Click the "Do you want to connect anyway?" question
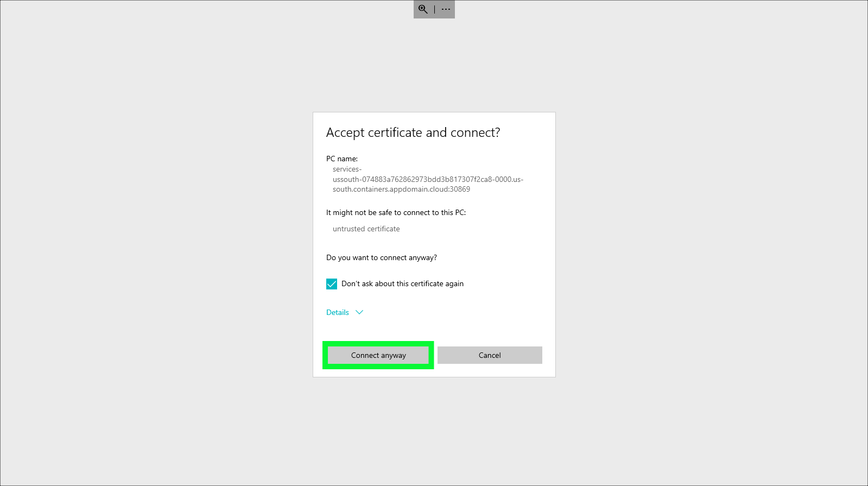868x486 pixels. click(381, 258)
